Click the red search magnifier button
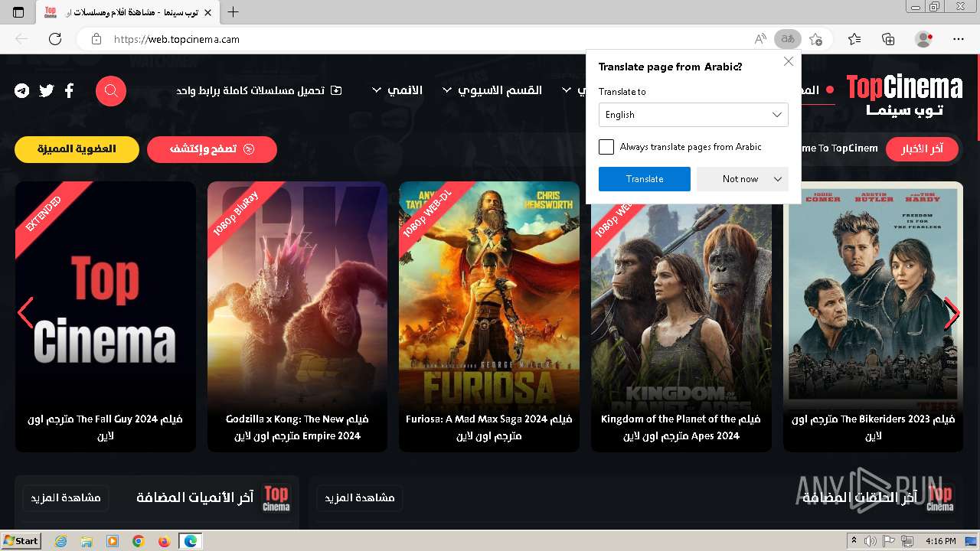Image resolution: width=980 pixels, height=551 pixels. 111,91
